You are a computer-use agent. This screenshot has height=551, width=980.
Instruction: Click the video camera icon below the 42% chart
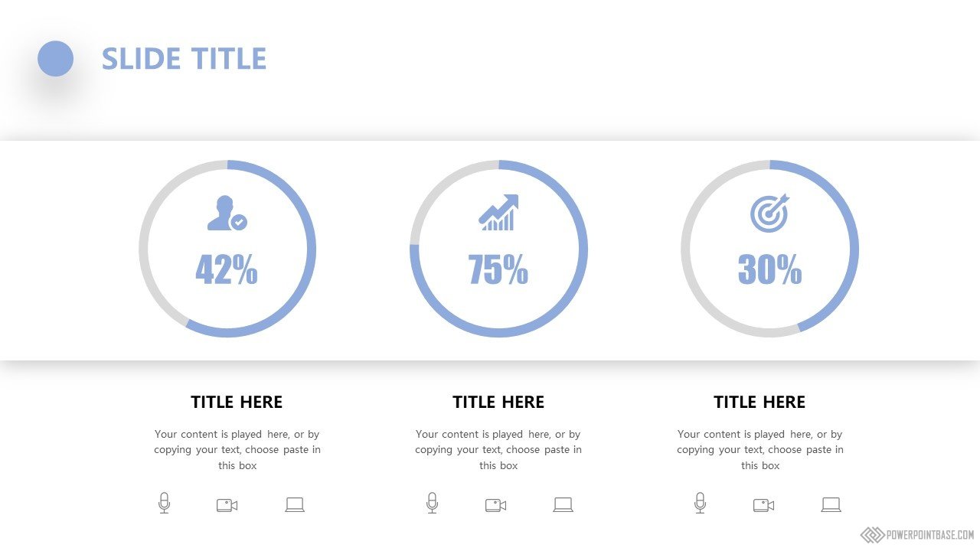[x=227, y=505]
